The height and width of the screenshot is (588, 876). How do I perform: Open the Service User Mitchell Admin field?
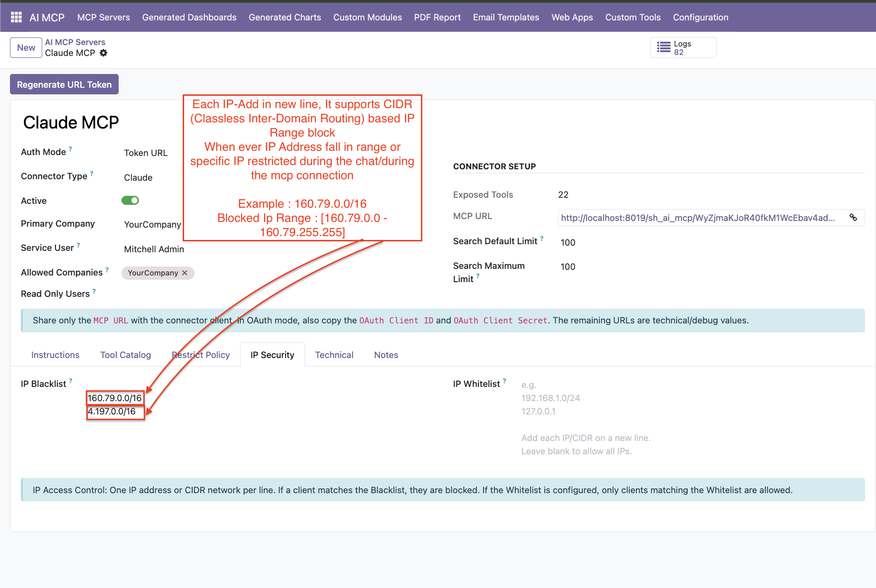pos(154,249)
